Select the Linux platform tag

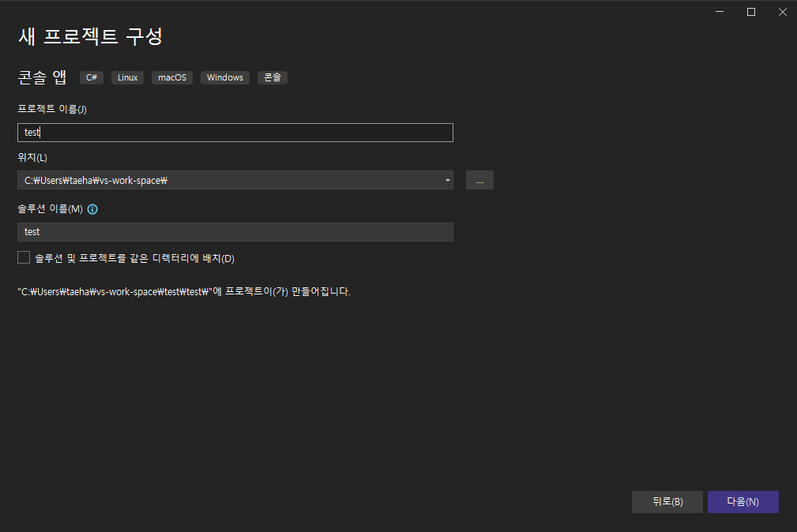(127, 77)
